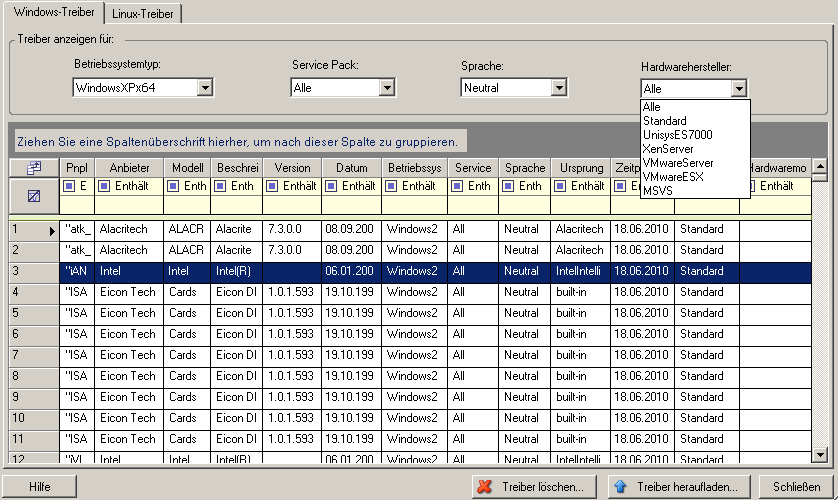Screen dimensions: 838x500
Task: Click filter operator icon in Version column
Action: pos(274,186)
